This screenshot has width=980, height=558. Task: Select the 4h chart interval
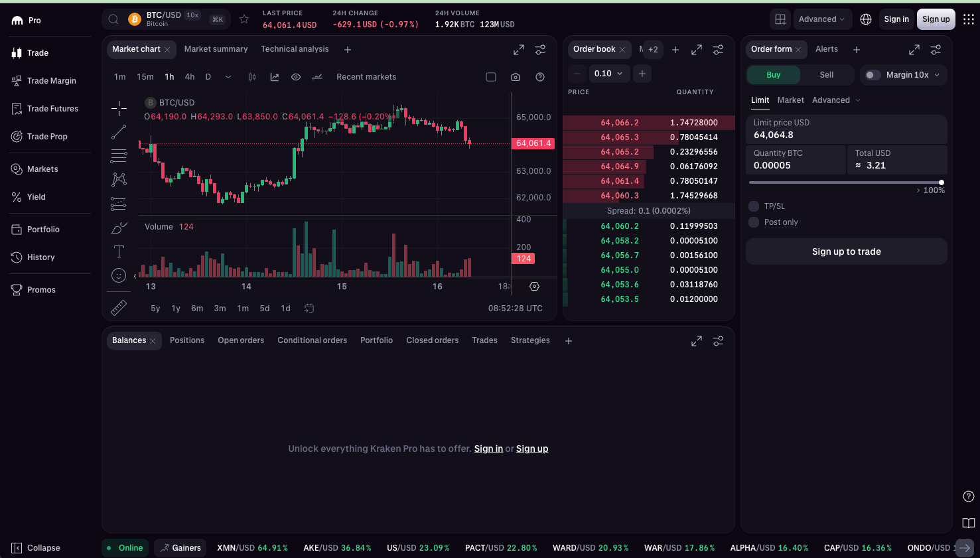tap(190, 77)
